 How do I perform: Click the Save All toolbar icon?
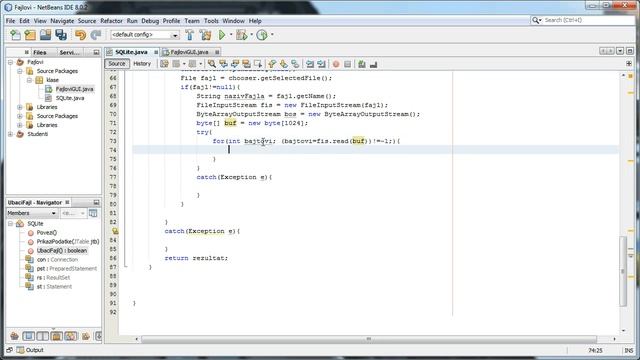61,35
